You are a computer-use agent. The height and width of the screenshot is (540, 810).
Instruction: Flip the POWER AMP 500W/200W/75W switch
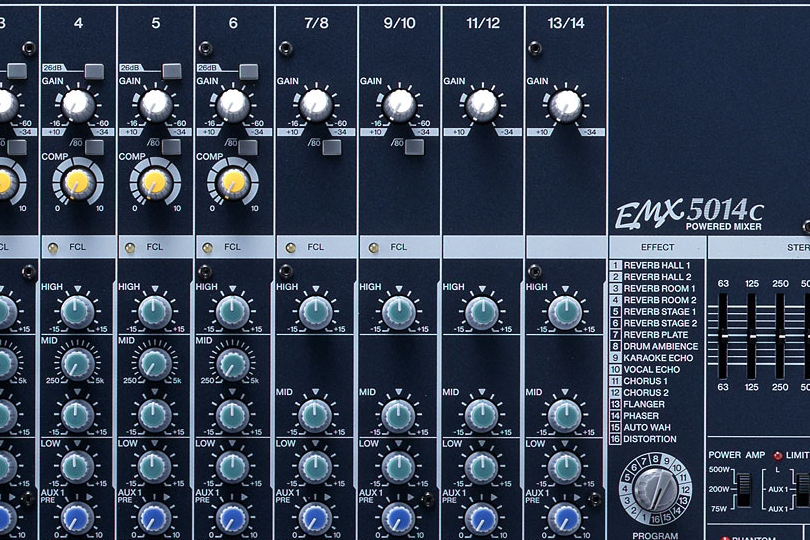click(x=743, y=489)
